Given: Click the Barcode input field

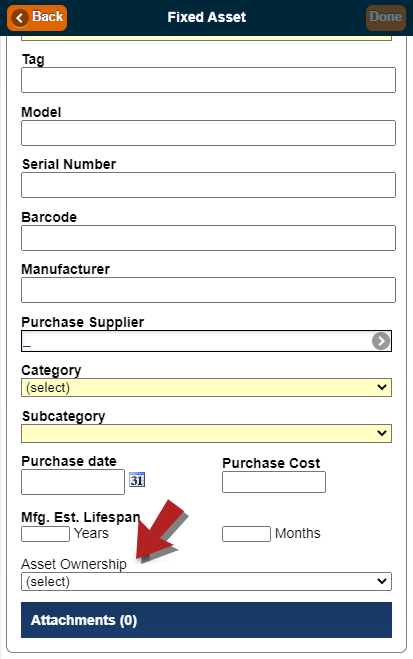Looking at the screenshot, I should click(x=208, y=238).
